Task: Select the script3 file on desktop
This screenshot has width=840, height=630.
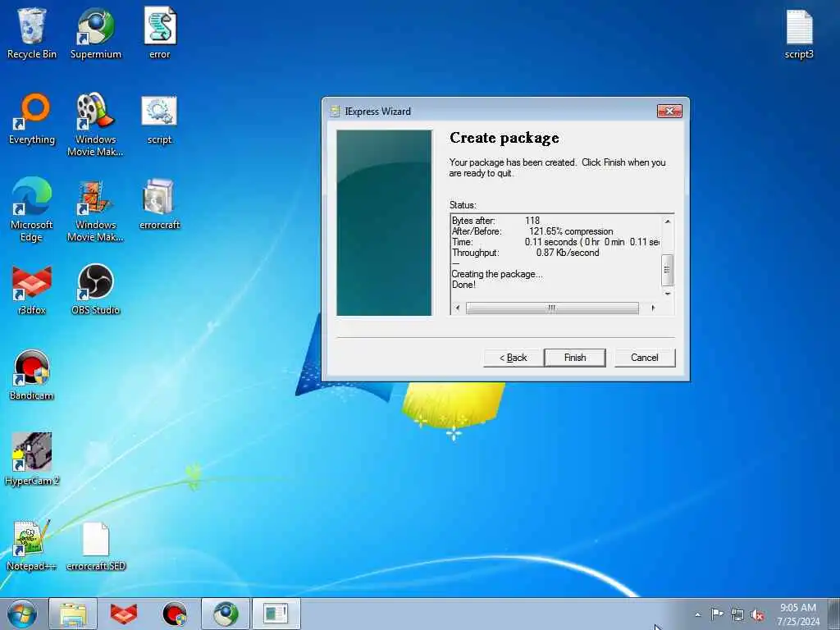Action: (799, 34)
